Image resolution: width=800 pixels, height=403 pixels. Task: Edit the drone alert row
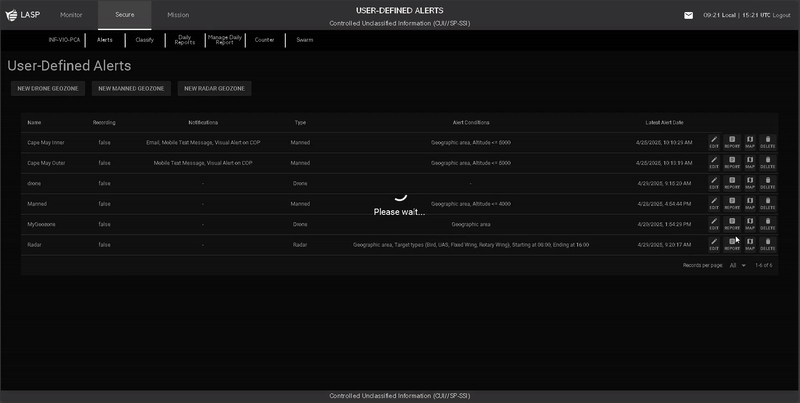point(714,183)
